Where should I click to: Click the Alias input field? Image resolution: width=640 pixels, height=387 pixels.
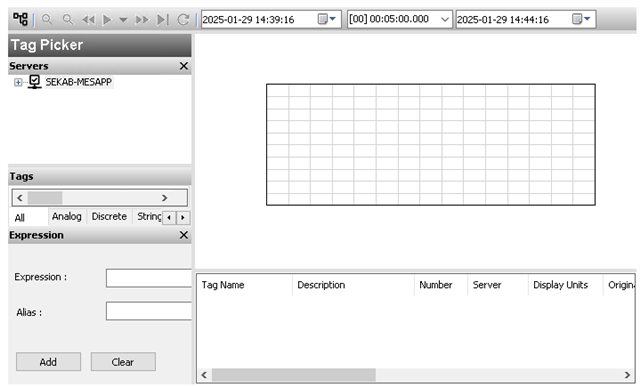149,311
